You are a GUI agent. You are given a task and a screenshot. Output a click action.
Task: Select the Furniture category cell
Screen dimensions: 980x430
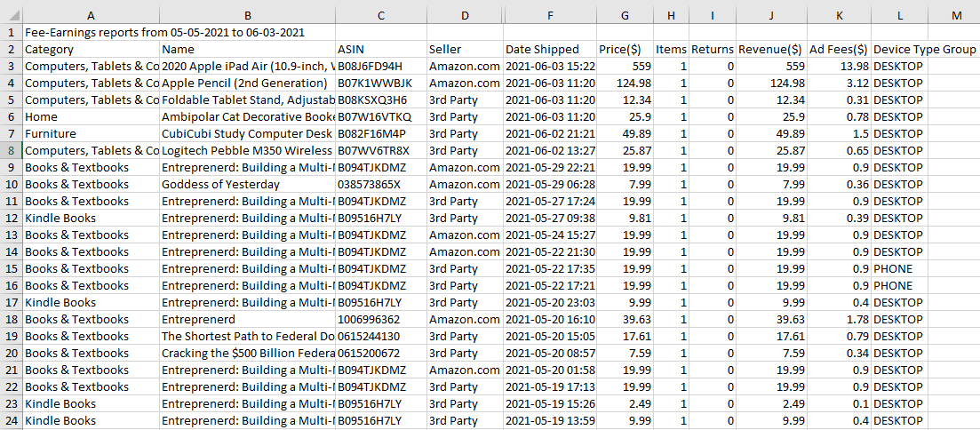pyautogui.click(x=92, y=134)
